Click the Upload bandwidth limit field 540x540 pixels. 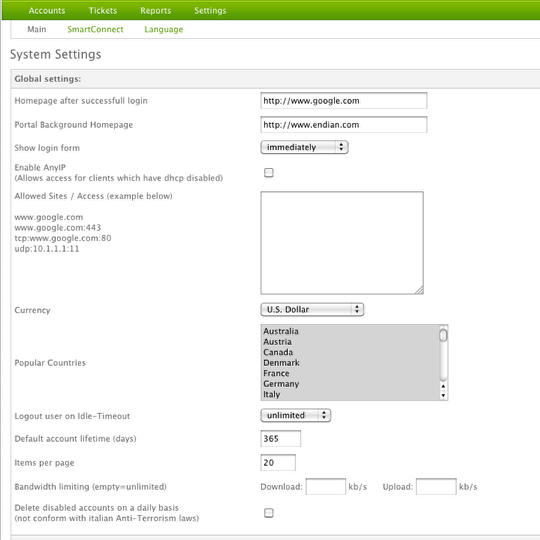tap(436, 487)
